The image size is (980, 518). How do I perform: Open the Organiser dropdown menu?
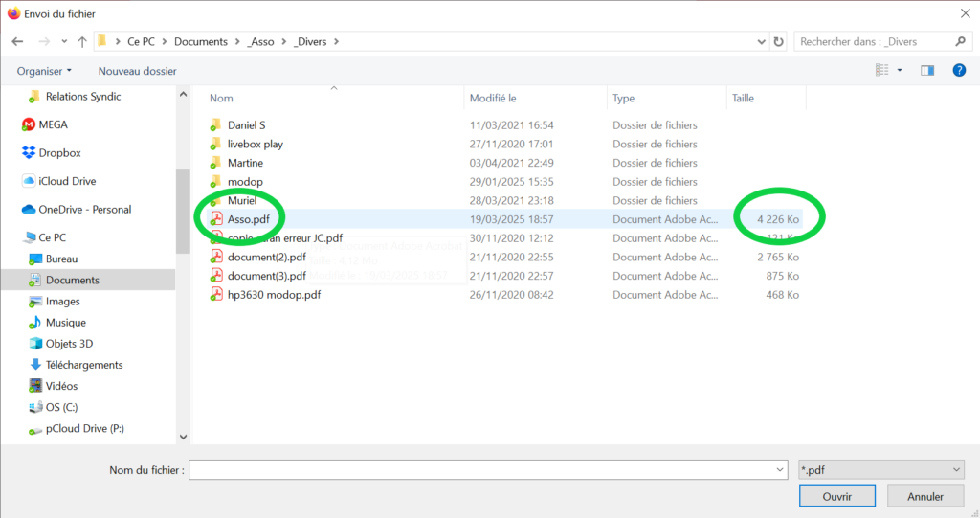point(44,71)
